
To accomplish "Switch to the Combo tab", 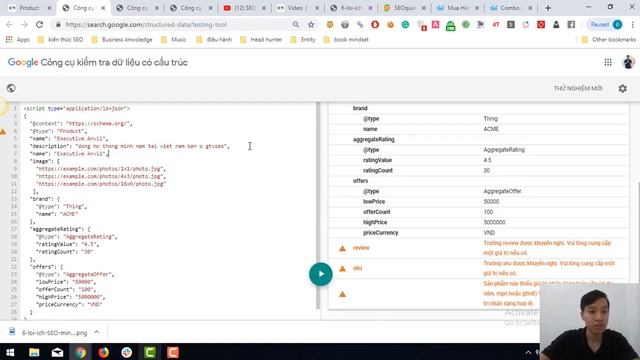I will [510, 8].
